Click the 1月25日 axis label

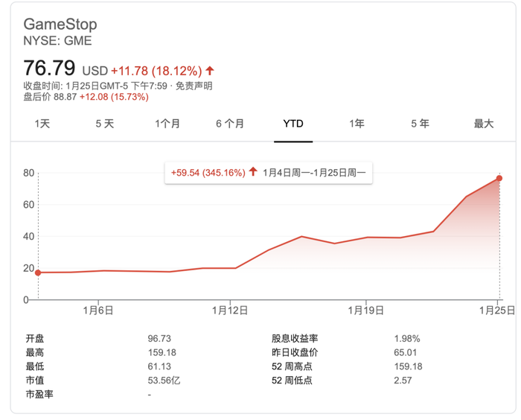coord(497,311)
